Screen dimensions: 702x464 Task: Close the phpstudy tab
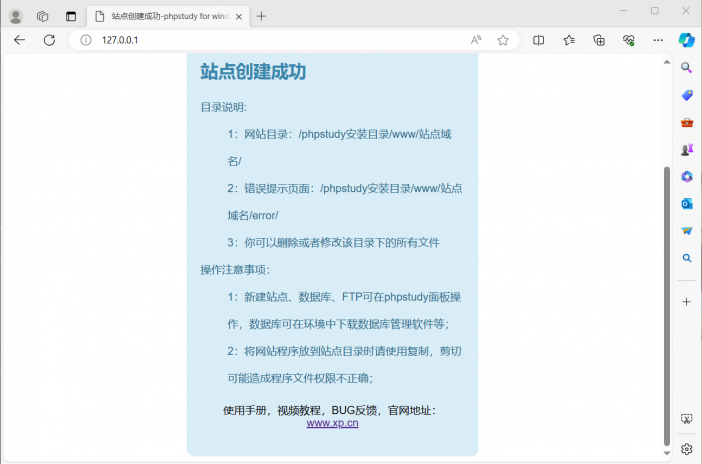click(239, 17)
